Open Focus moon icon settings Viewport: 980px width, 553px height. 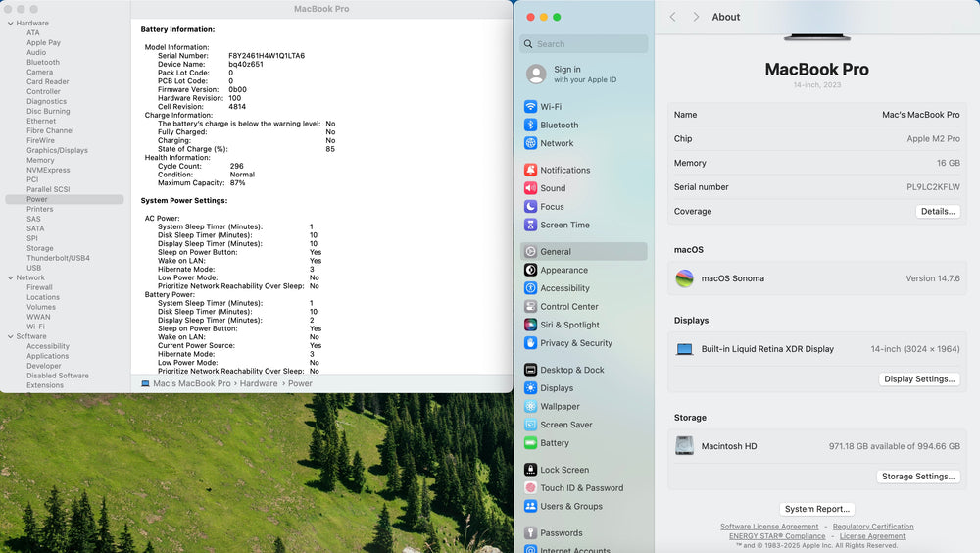[x=530, y=206]
